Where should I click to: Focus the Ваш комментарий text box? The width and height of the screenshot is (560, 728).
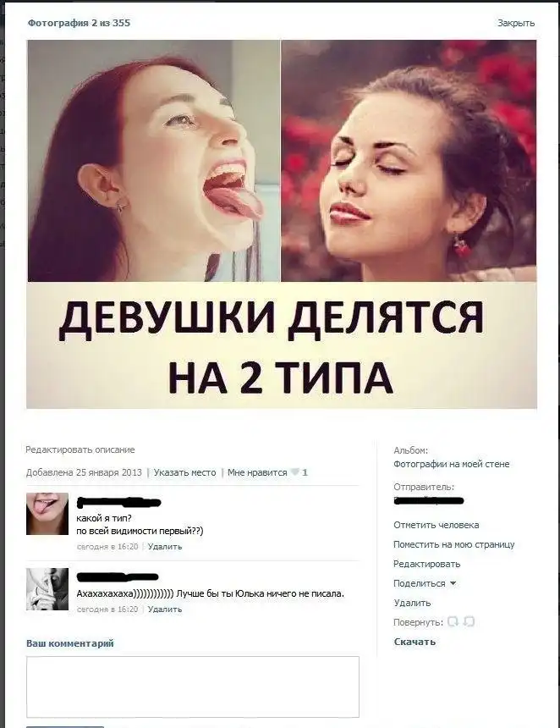click(x=193, y=687)
